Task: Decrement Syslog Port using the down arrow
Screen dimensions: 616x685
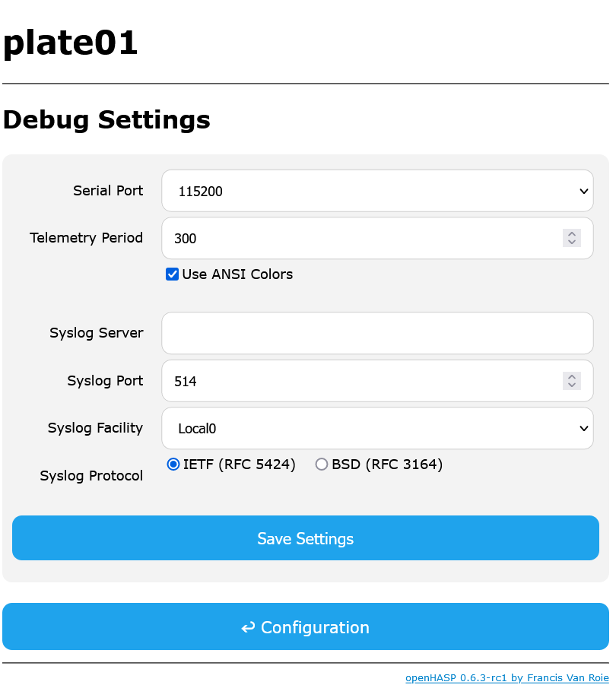Action: [571, 385]
